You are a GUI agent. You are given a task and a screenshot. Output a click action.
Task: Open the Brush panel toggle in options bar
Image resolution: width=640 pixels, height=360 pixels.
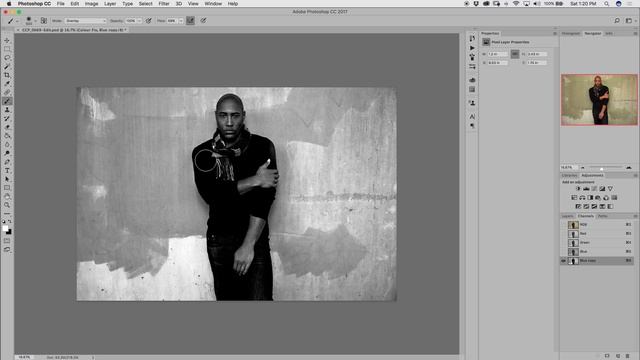coord(44,20)
